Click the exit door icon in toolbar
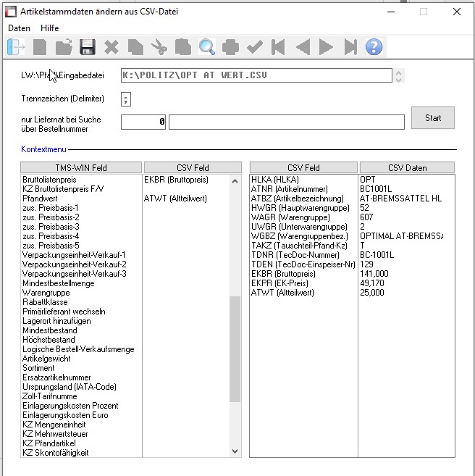 point(16,47)
